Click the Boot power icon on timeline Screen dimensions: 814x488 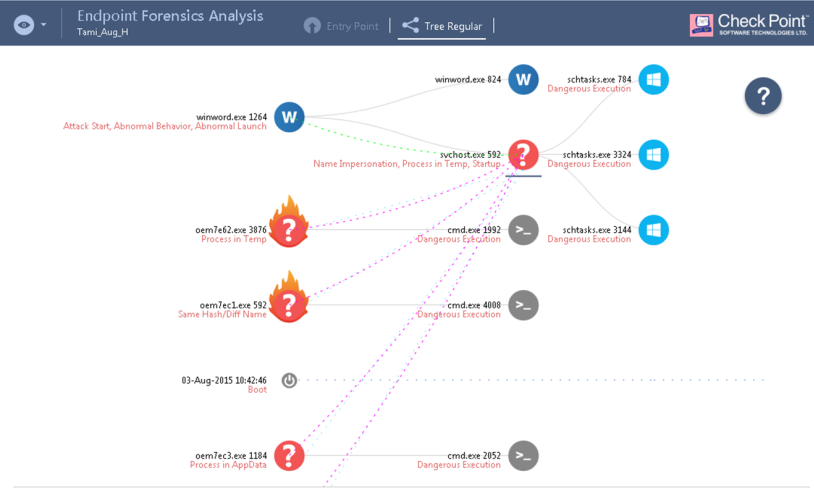coord(289,381)
